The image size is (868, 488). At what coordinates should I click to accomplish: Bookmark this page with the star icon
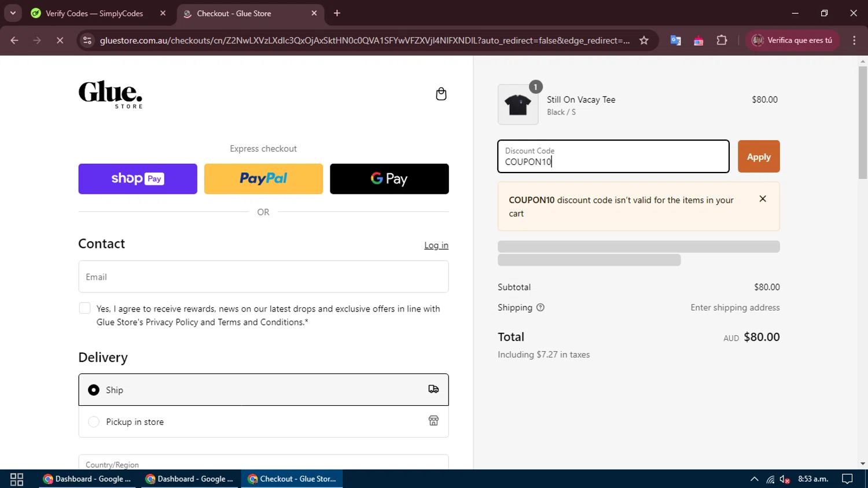[644, 41]
